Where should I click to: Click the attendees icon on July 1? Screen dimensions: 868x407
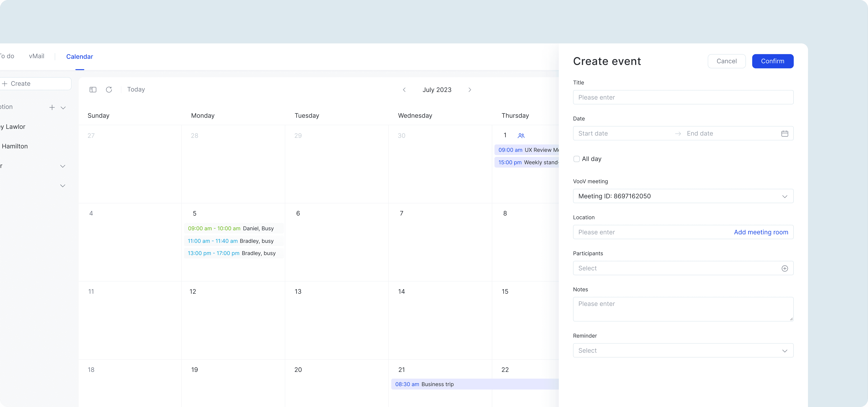click(x=521, y=136)
